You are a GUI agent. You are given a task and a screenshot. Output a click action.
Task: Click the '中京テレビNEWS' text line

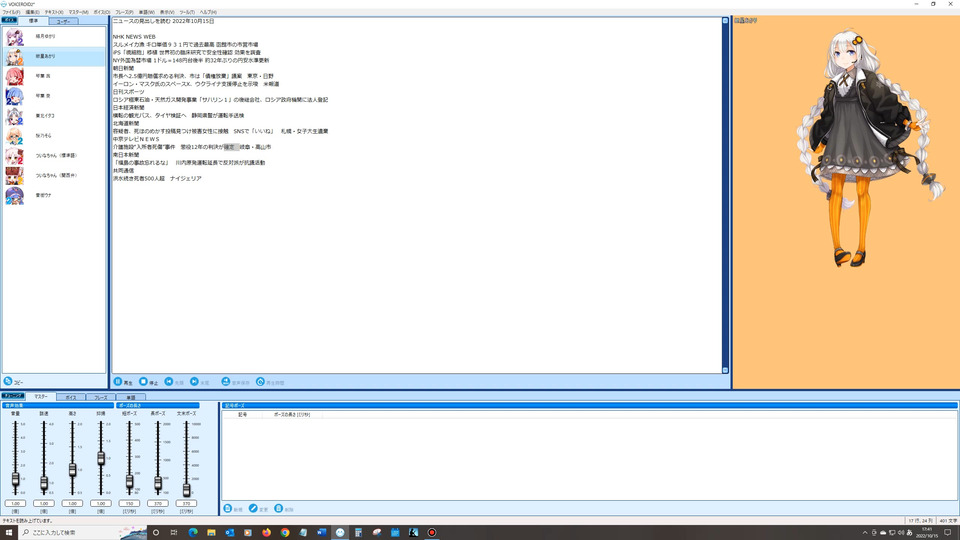click(136, 139)
